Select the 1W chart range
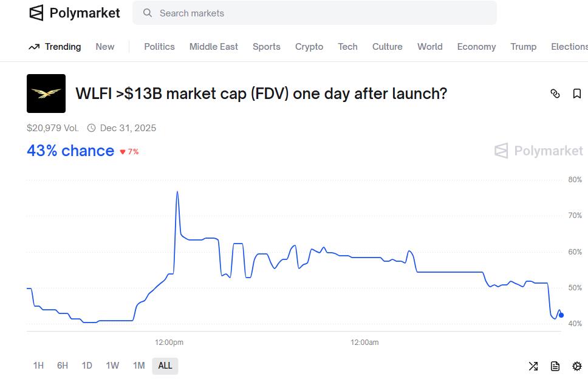Image resolution: width=588 pixels, height=382 pixels. [x=112, y=366]
